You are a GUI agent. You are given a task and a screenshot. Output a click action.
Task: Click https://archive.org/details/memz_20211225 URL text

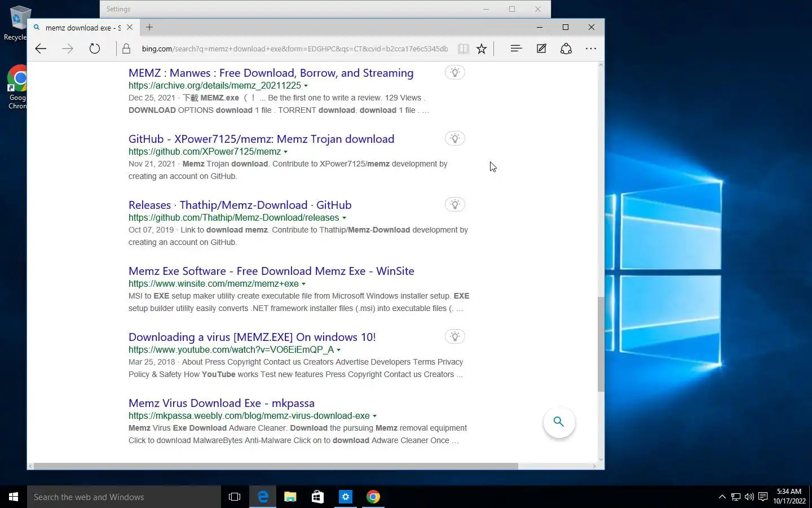click(215, 85)
